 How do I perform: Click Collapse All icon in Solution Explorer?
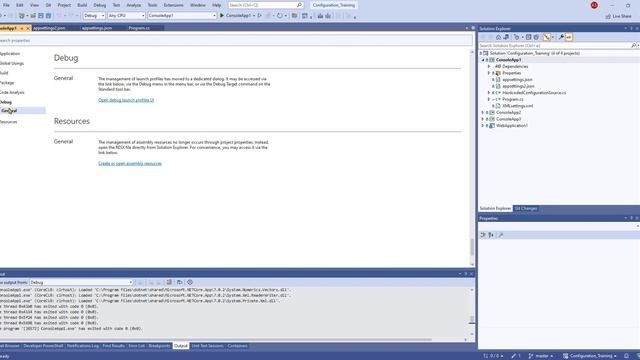[x=529, y=37]
